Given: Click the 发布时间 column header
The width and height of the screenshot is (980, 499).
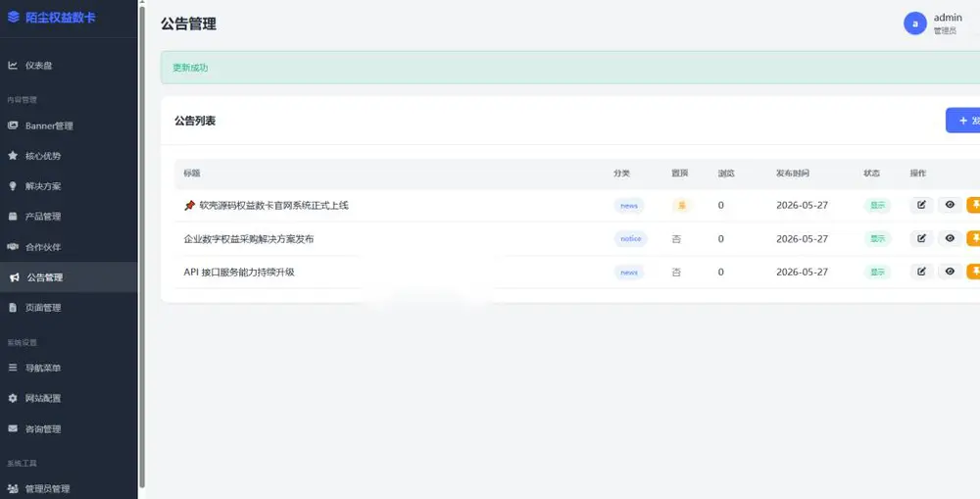Looking at the screenshot, I should 793,174.
